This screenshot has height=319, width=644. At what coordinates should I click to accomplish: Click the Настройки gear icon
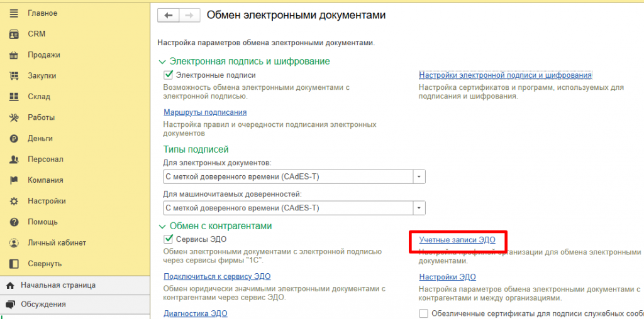14,202
